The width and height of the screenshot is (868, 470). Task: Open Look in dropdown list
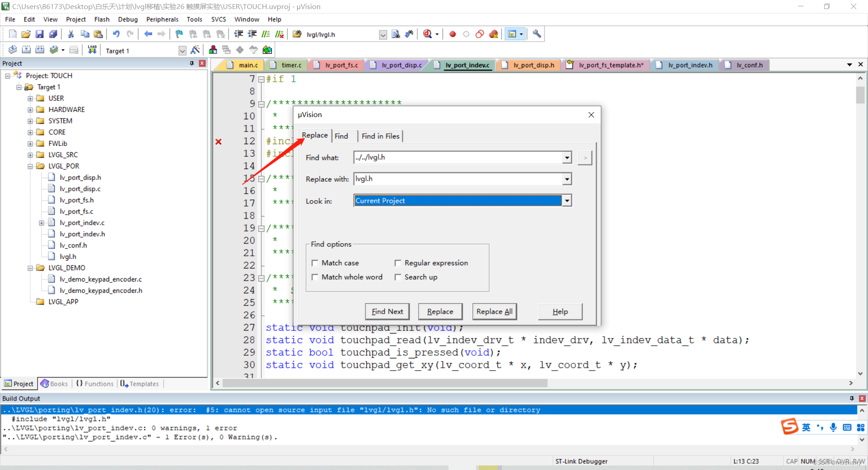click(x=567, y=201)
